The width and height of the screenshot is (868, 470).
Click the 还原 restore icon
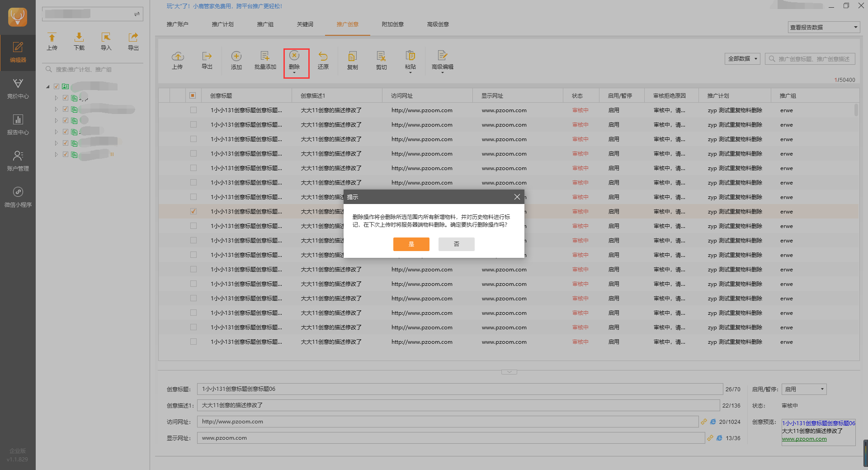pyautogui.click(x=323, y=56)
